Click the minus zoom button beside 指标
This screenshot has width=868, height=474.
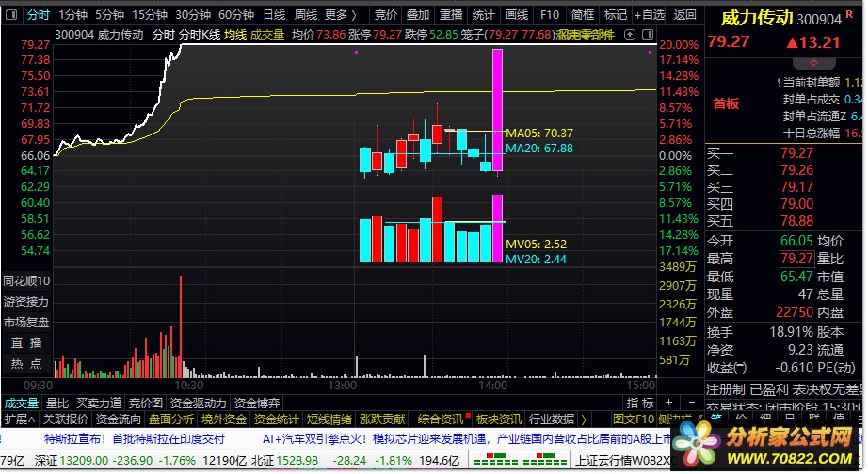(x=691, y=403)
